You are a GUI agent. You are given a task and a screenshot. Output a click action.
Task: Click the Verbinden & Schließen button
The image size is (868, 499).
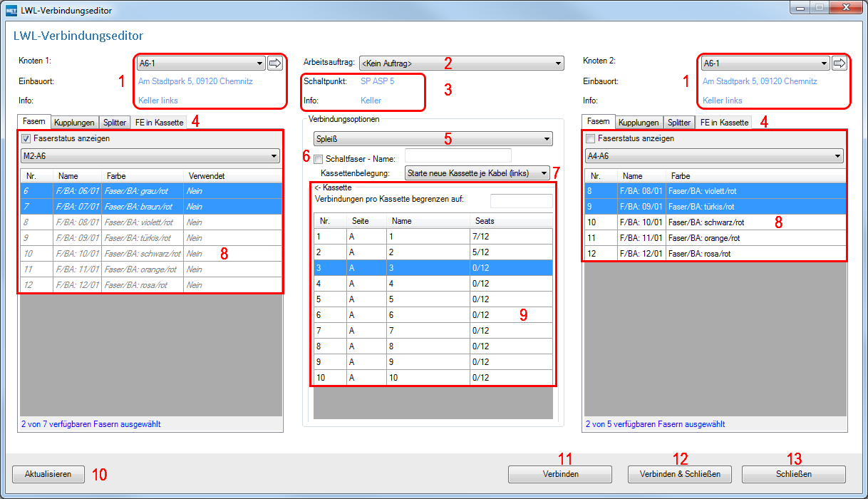680,474
